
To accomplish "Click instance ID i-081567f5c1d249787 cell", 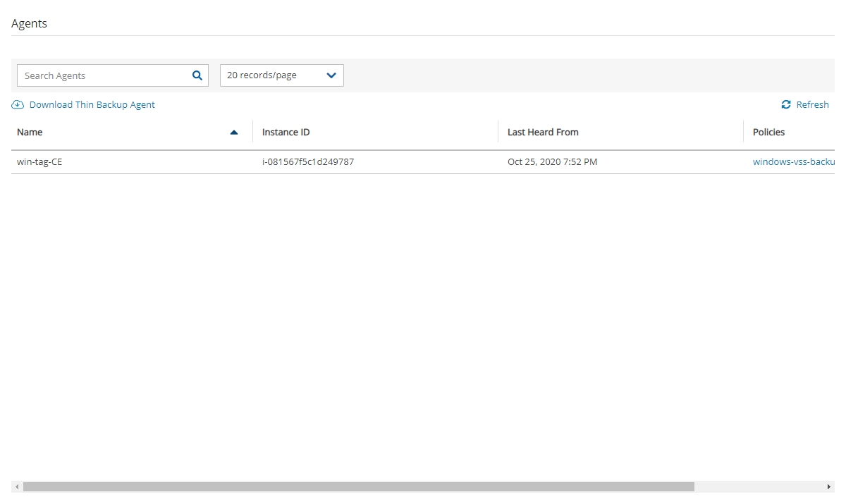I will (308, 162).
